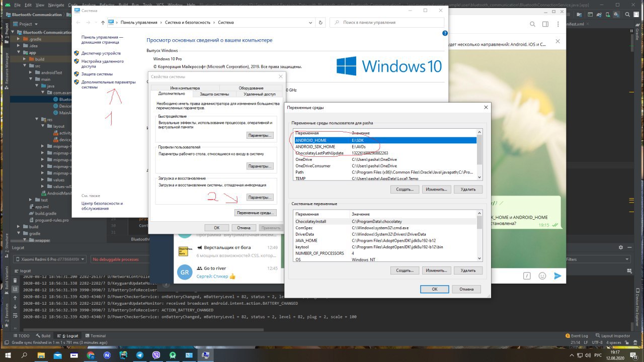Click Создать under user variables list
This screenshot has width=644, height=362.
[405, 190]
